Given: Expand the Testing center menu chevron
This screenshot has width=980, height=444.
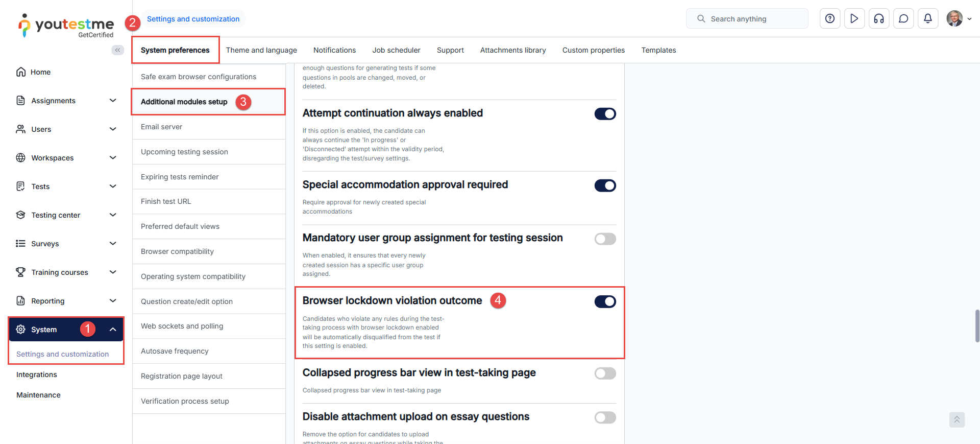Looking at the screenshot, I should pyautogui.click(x=113, y=215).
